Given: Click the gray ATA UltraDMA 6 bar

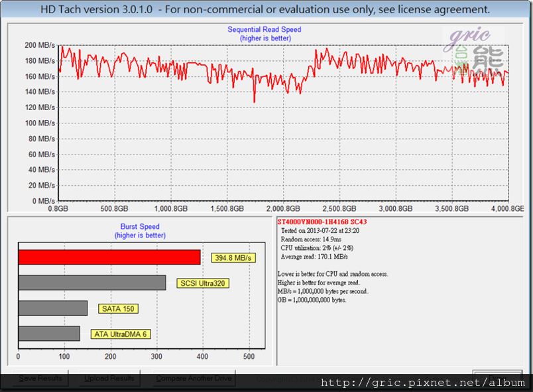Looking at the screenshot, I should (x=49, y=334).
